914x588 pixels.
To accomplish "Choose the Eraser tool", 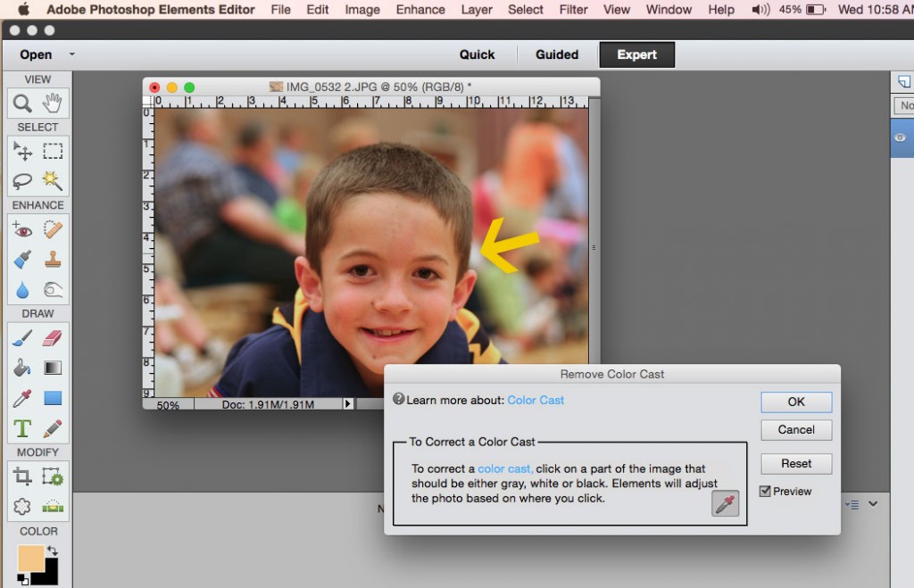I will (53, 337).
